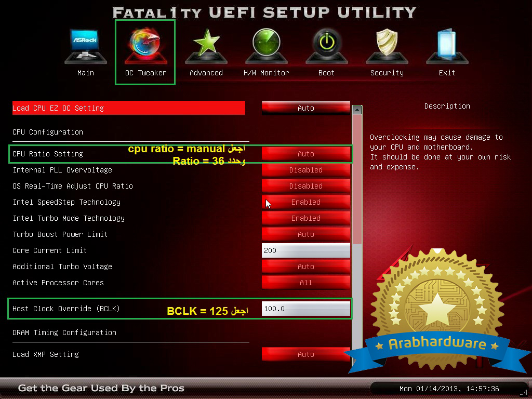
Task: Open CPU Ratio Setting Auto dropdown
Action: tap(305, 154)
